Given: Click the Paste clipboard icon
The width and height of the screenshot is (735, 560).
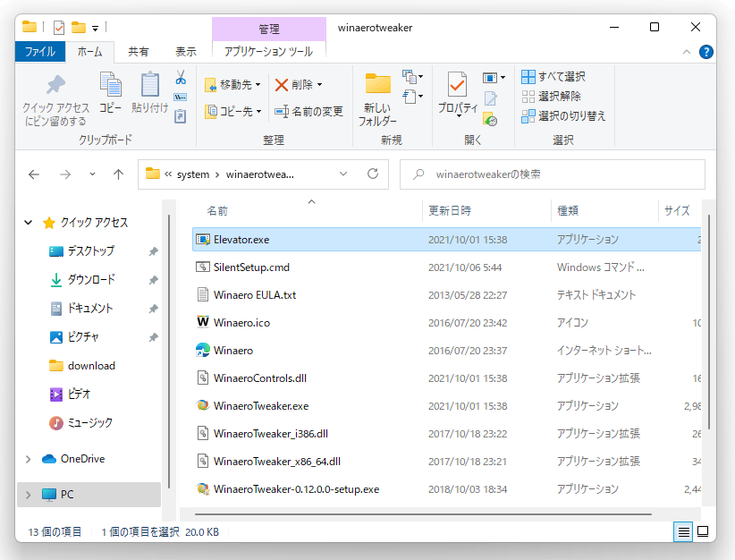Looking at the screenshot, I should click(150, 85).
